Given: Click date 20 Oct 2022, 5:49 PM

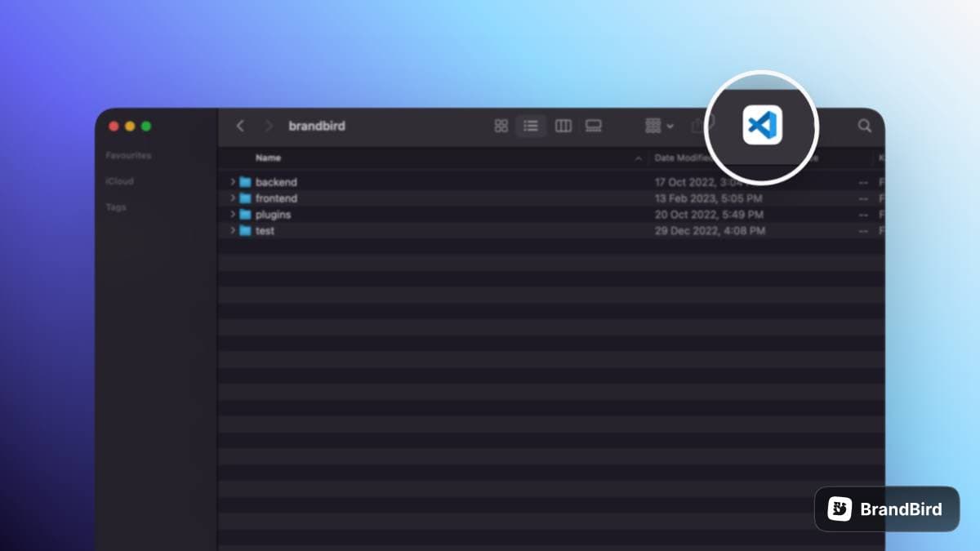Looking at the screenshot, I should (709, 215).
